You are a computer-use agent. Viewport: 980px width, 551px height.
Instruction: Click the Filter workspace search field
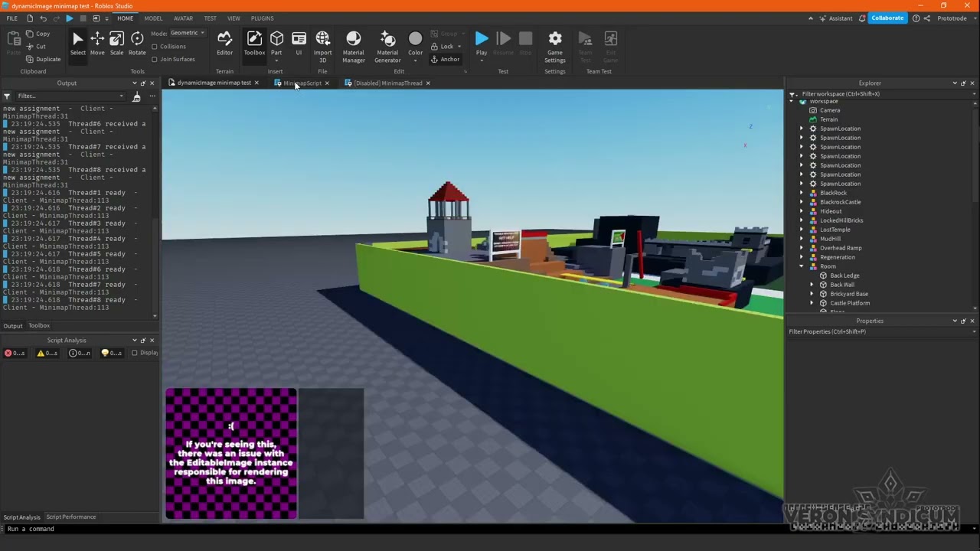886,94
